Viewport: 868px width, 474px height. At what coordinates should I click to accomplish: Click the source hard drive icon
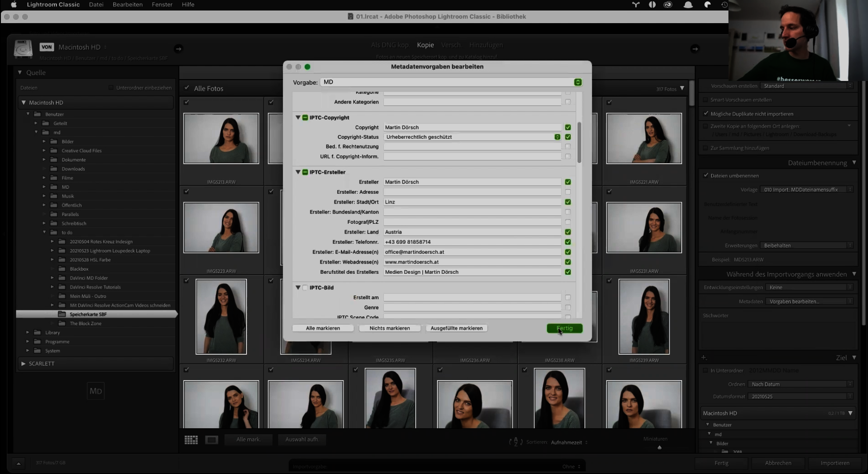click(23, 49)
